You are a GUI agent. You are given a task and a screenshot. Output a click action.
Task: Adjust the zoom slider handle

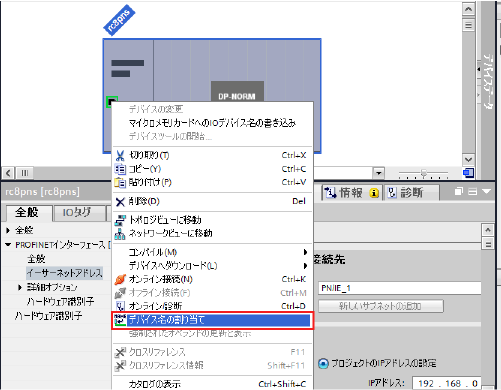coord(423,173)
